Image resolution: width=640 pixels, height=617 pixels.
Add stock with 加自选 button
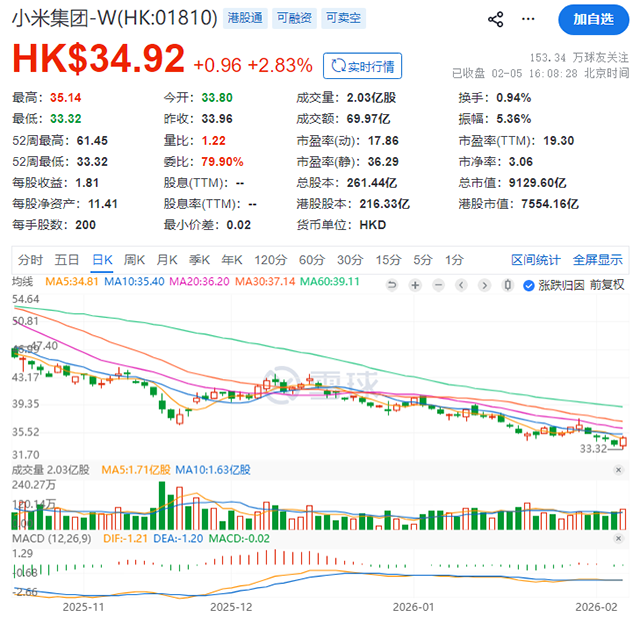click(592, 19)
